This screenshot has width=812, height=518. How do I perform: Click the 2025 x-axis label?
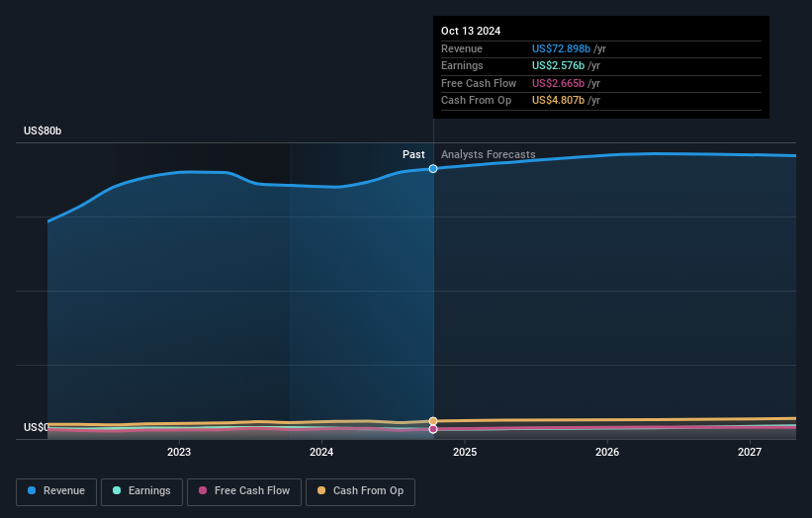(x=465, y=453)
